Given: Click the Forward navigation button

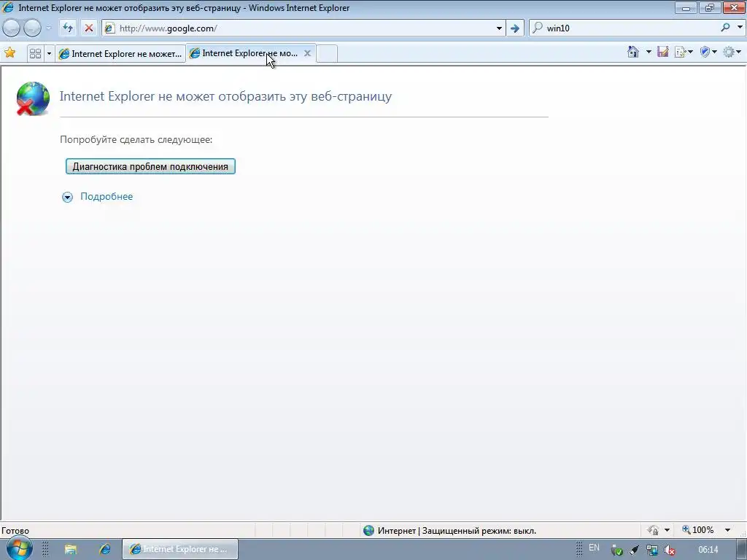Looking at the screenshot, I should point(32,28).
